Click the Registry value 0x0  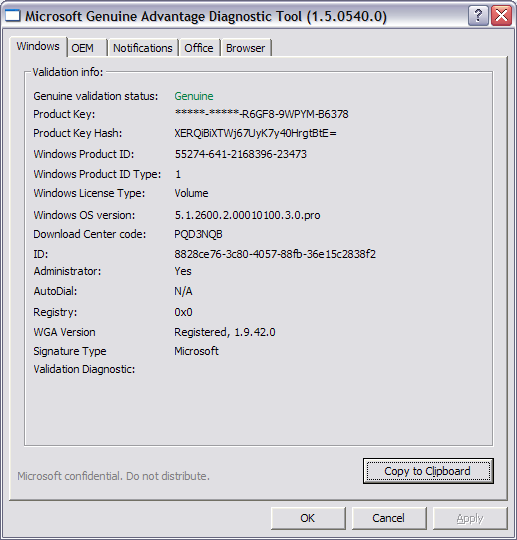pyautogui.click(x=183, y=312)
